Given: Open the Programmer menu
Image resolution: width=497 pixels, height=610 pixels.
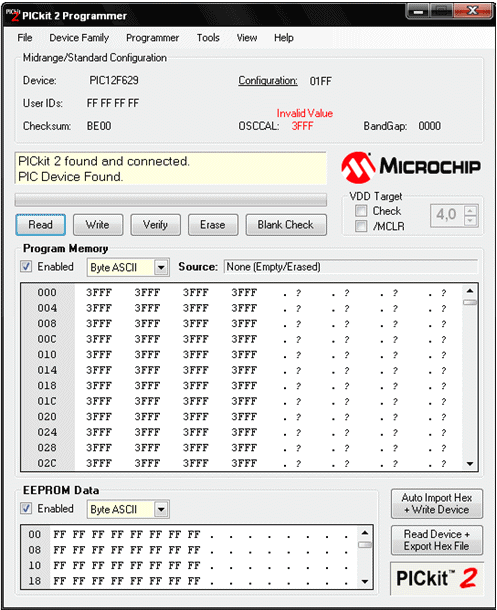Looking at the screenshot, I should click(152, 38).
